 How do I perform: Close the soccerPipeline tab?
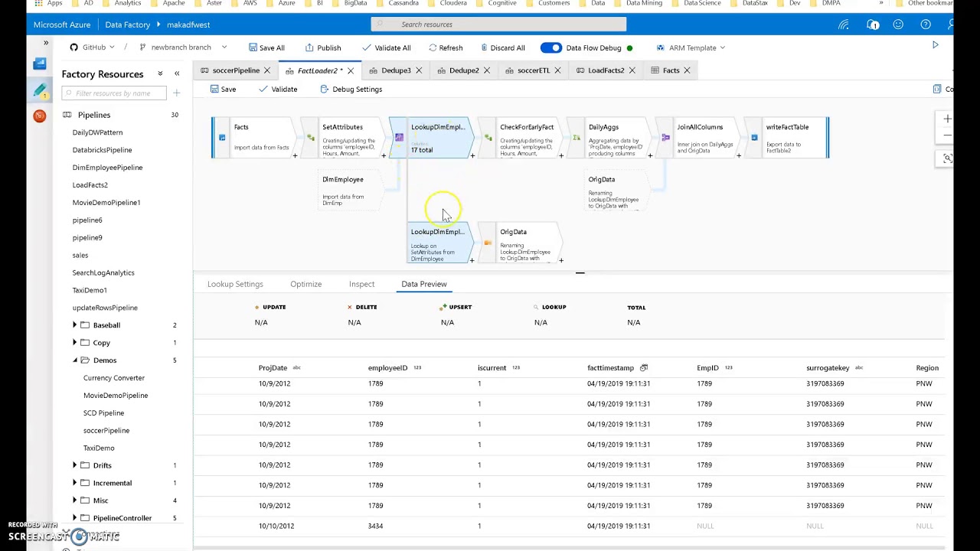267,70
